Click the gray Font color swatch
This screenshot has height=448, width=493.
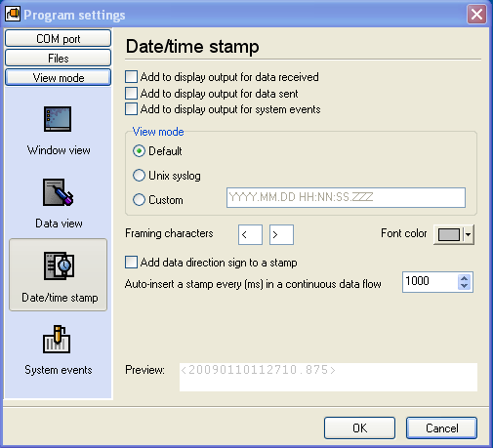[449, 234]
